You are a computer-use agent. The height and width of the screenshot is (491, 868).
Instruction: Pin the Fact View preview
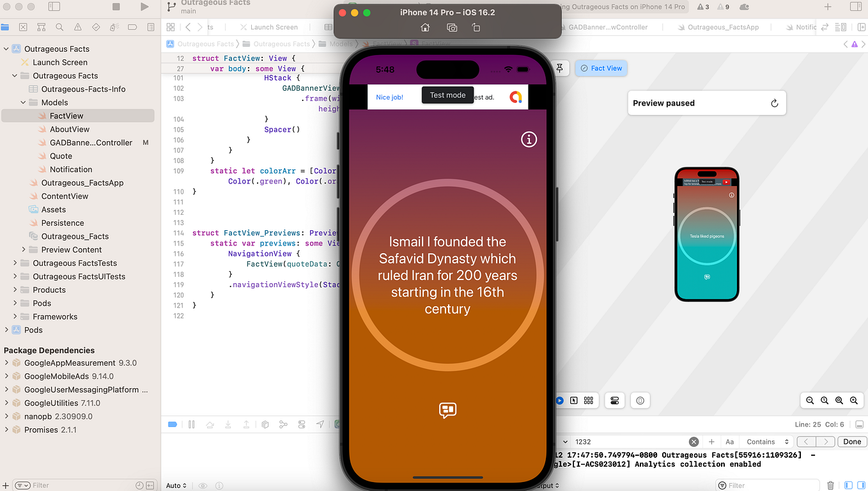[x=559, y=68]
